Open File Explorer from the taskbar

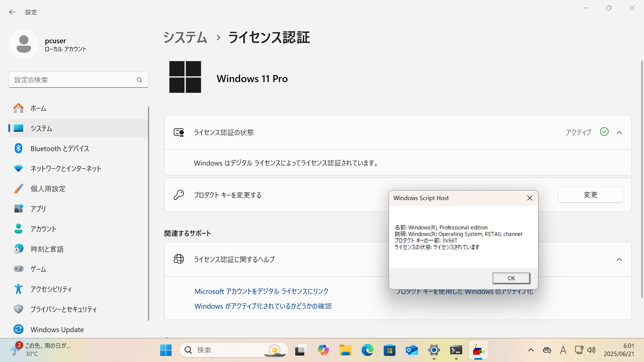(x=345, y=350)
